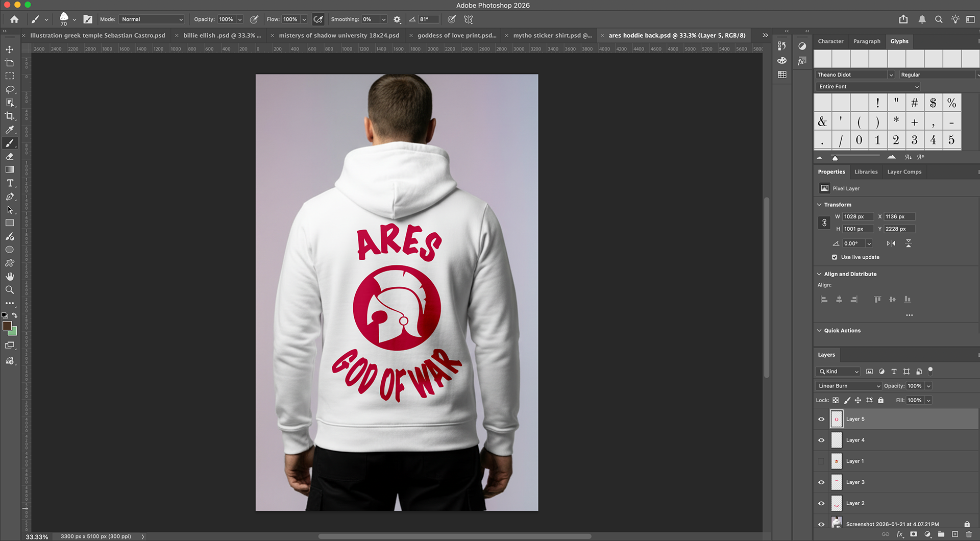Add a layer mask

click(914, 534)
